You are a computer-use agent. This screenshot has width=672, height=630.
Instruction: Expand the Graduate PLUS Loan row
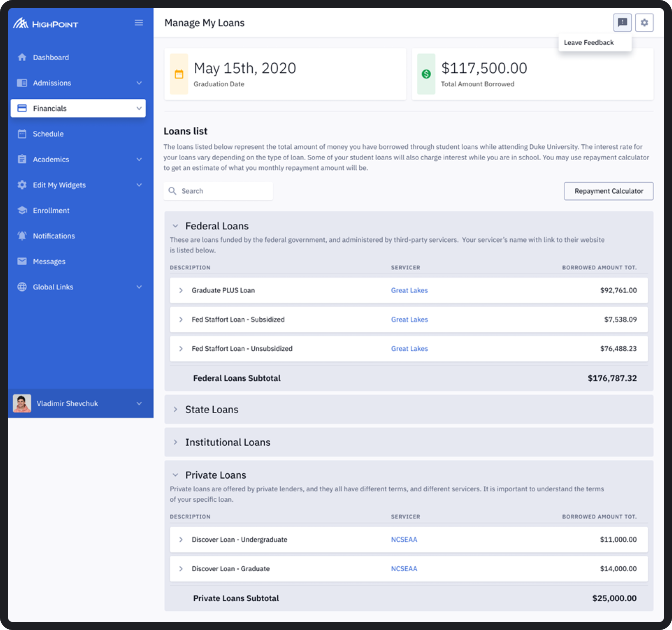pyautogui.click(x=181, y=291)
